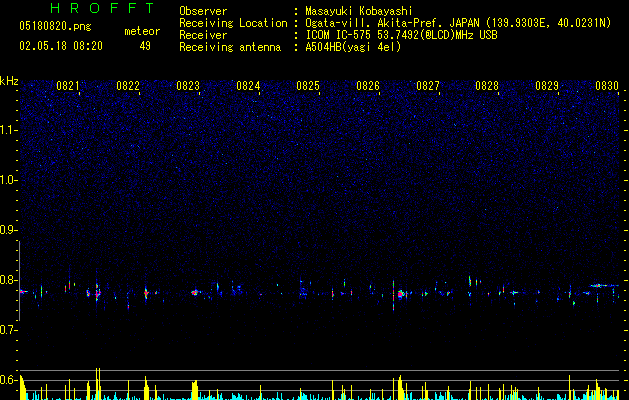Image resolution: width=629 pixels, height=400 pixels.
Task: Click the 0824 time marker
Action: coord(248,86)
